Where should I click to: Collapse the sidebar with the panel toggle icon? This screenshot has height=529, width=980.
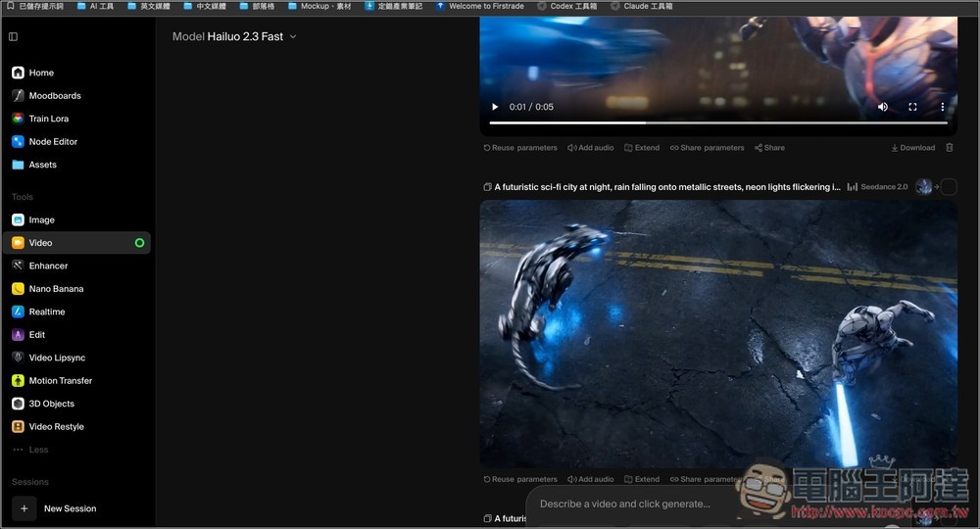click(13, 37)
